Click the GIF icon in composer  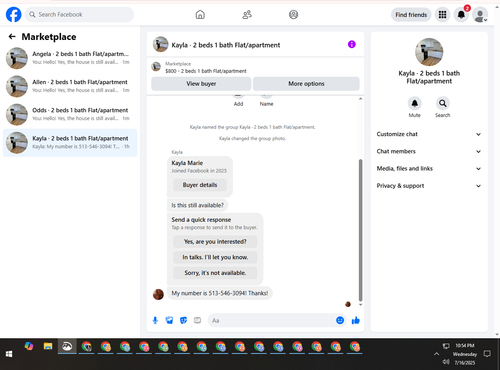pos(197,320)
